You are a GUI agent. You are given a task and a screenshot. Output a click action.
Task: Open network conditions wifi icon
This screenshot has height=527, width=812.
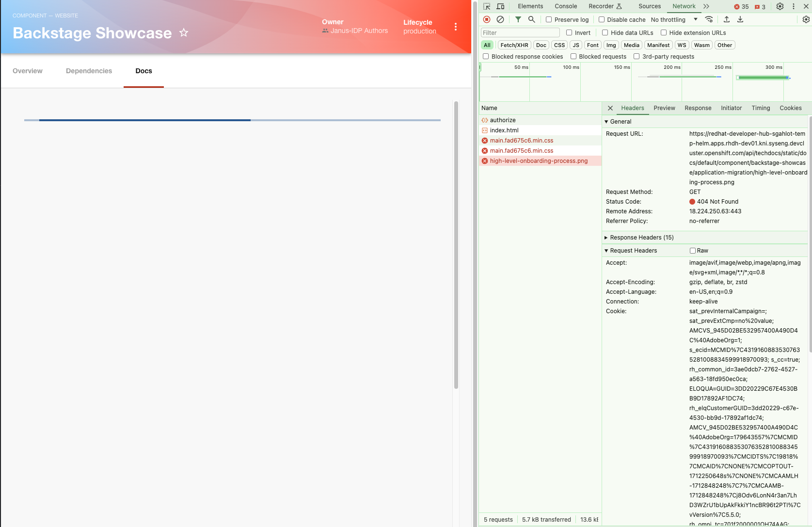click(x=709, y=19)
